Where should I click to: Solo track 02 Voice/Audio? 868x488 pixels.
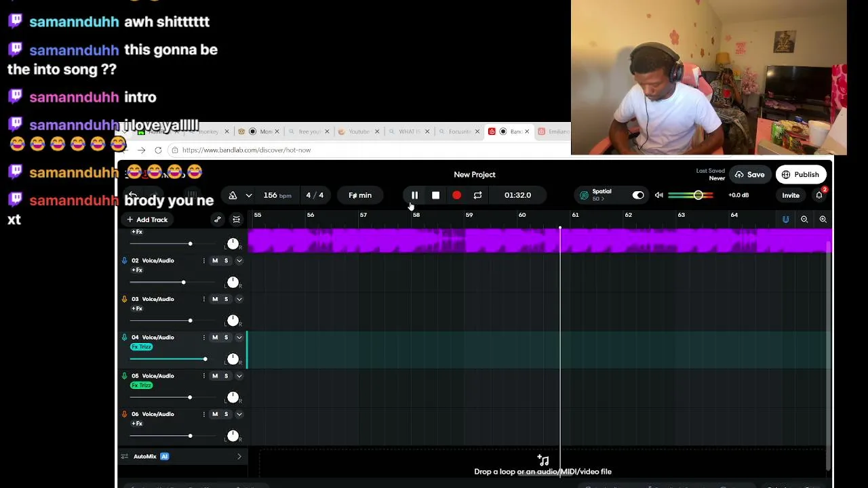coord(226,261)
